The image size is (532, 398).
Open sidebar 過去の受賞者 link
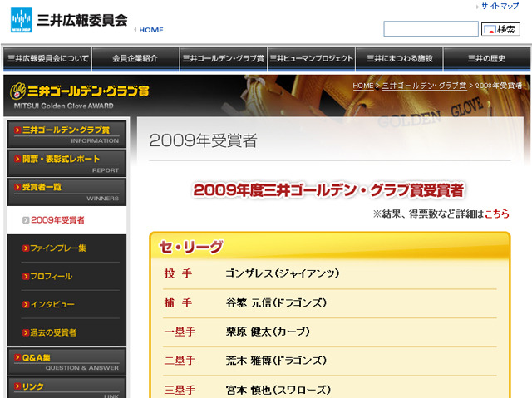pyautogui.click(x=53, y=332)
